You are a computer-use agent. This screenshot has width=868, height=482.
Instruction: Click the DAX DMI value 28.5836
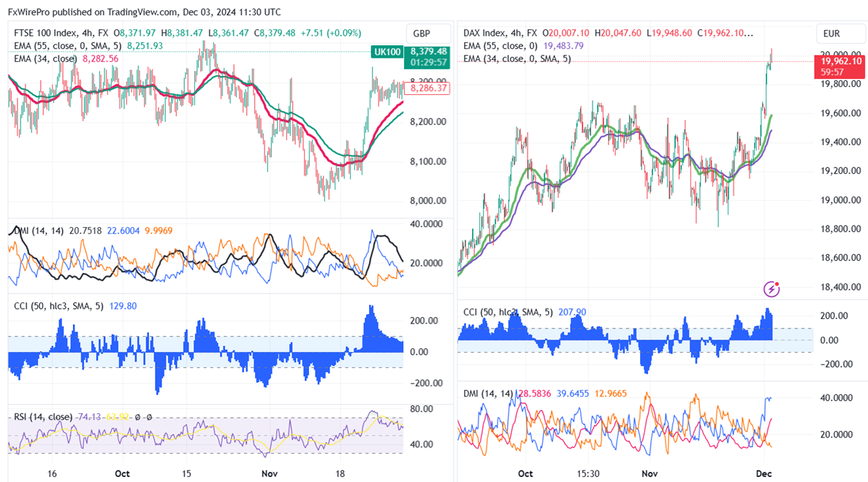click(535, 394)
